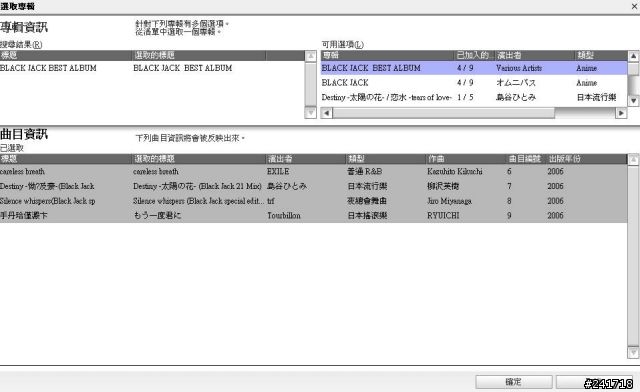Sort search results by 標題 column header
Image resolution: width=640 pixels, height=392 pixels.
[66, 56]
